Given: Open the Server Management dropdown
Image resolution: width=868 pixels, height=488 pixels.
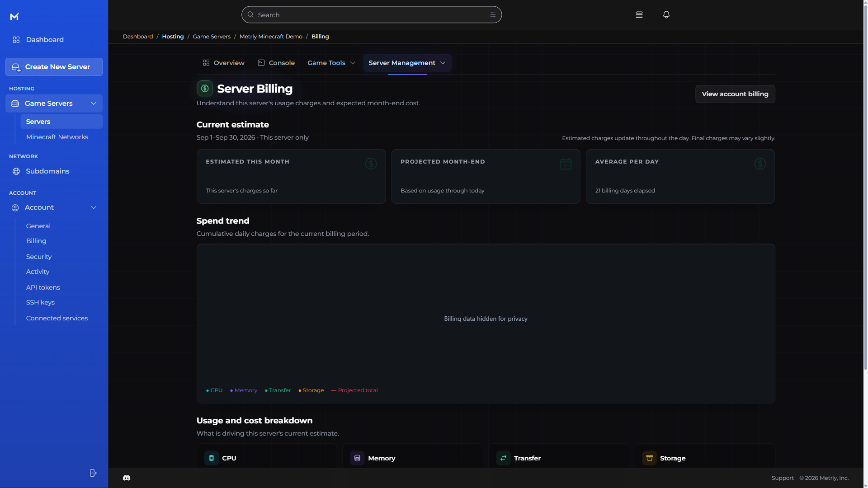Looking at the screenshot, I should click(x=407, y=63).
